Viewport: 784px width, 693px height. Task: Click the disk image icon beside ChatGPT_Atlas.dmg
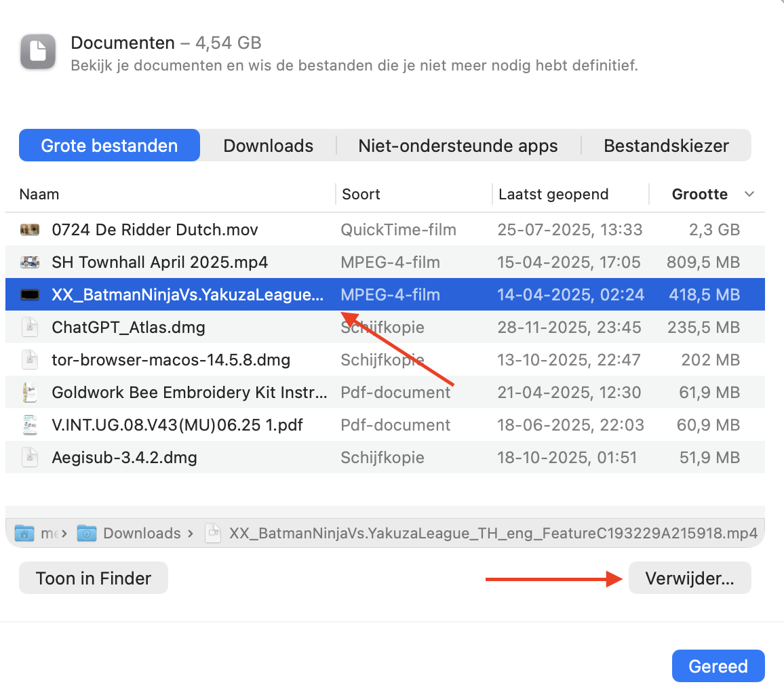(x=31, y=327)
